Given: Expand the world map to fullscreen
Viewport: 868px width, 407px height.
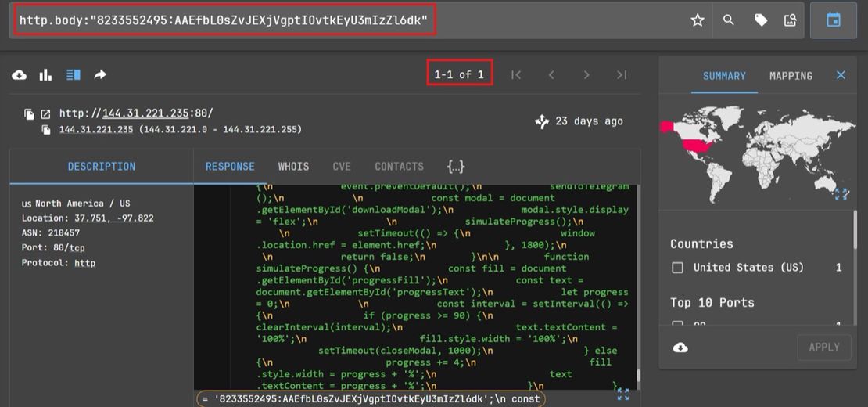Looking at the screenshot, I should (x=841, y=194).
